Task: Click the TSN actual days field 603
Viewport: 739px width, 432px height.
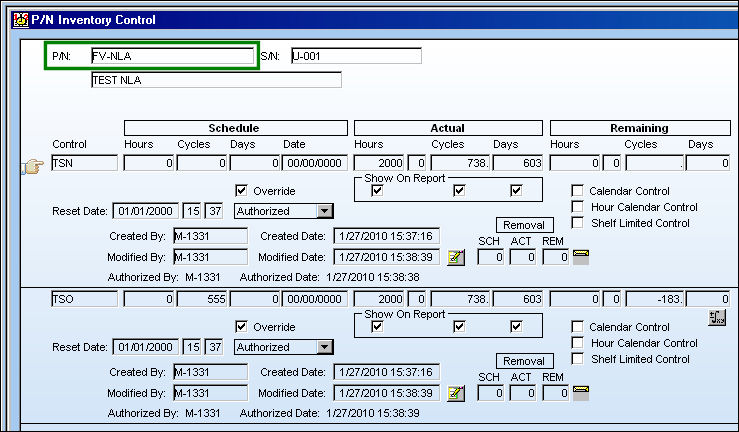Action: [518, 163]
